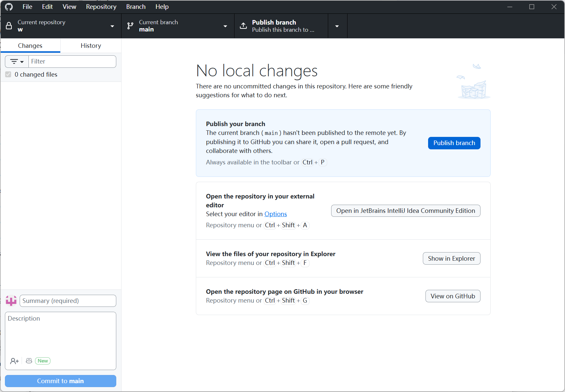The width and height of the screenshot is (565, 392).
Task: Open the Publish branch options arrow
Action: click(337, 26)
